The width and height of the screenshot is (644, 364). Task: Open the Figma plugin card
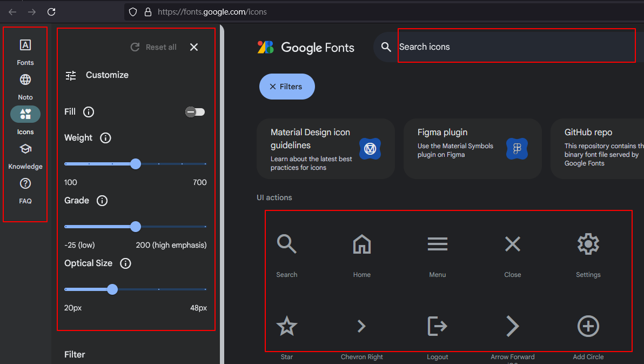[472, 149]
